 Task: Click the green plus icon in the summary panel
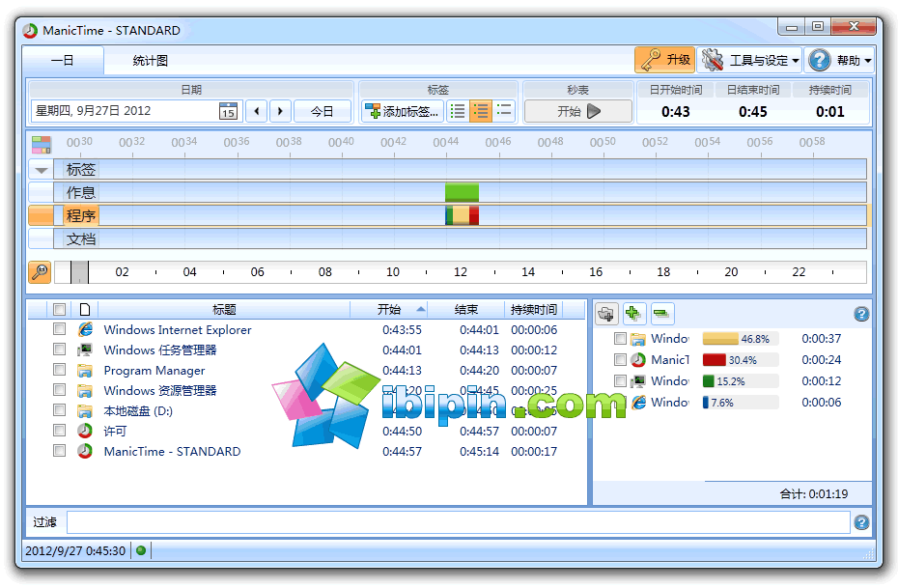click(x=634, y=314)
